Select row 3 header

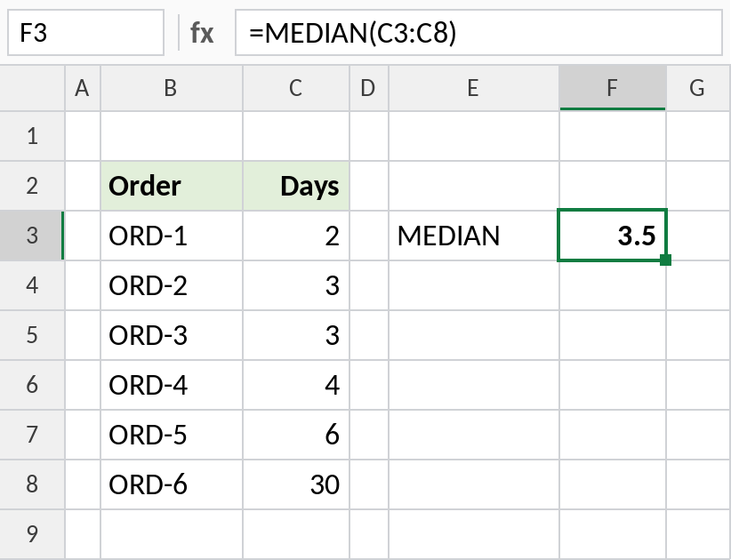point(32,236)
